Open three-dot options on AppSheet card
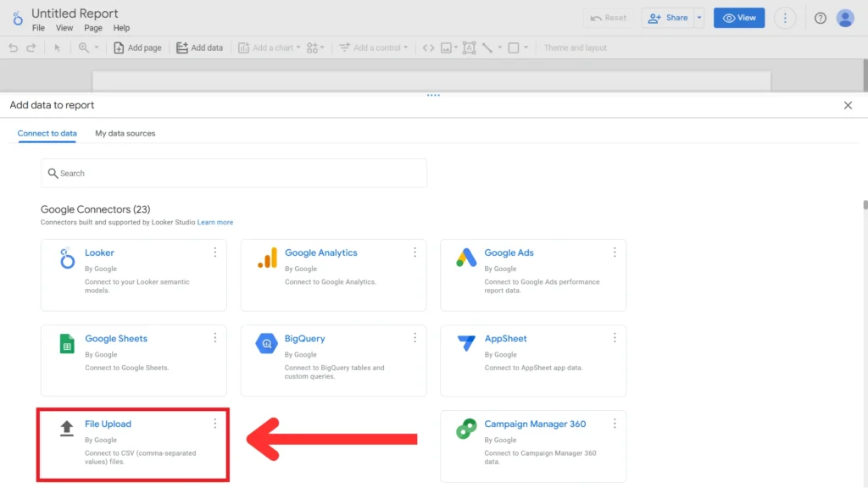 tap(615, 338)
